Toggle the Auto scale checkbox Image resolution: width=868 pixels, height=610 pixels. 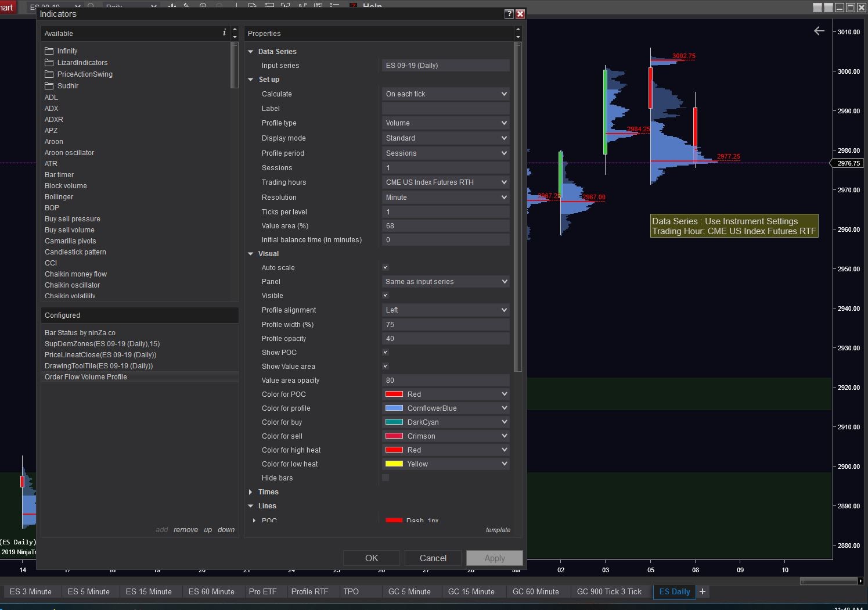click(x=386, y=268)
